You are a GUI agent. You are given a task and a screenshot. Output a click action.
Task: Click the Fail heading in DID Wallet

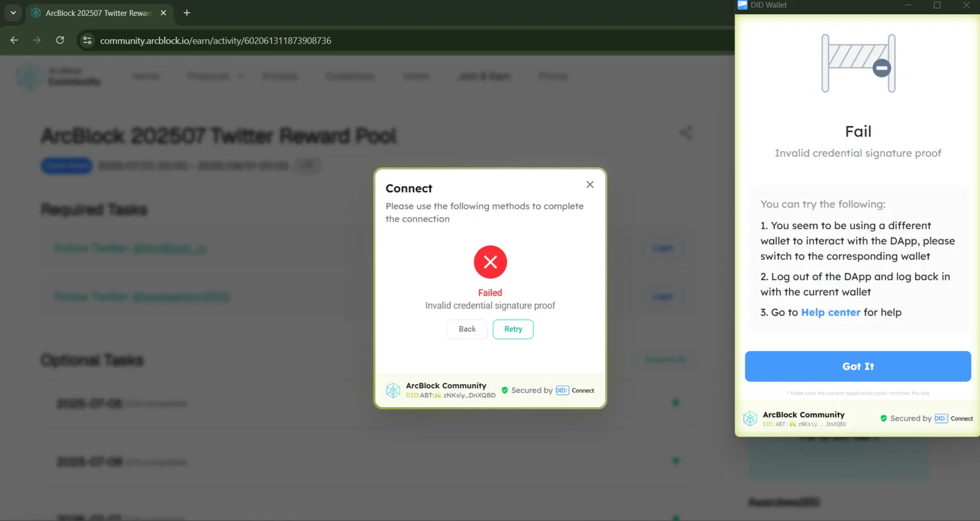point(858,132)
